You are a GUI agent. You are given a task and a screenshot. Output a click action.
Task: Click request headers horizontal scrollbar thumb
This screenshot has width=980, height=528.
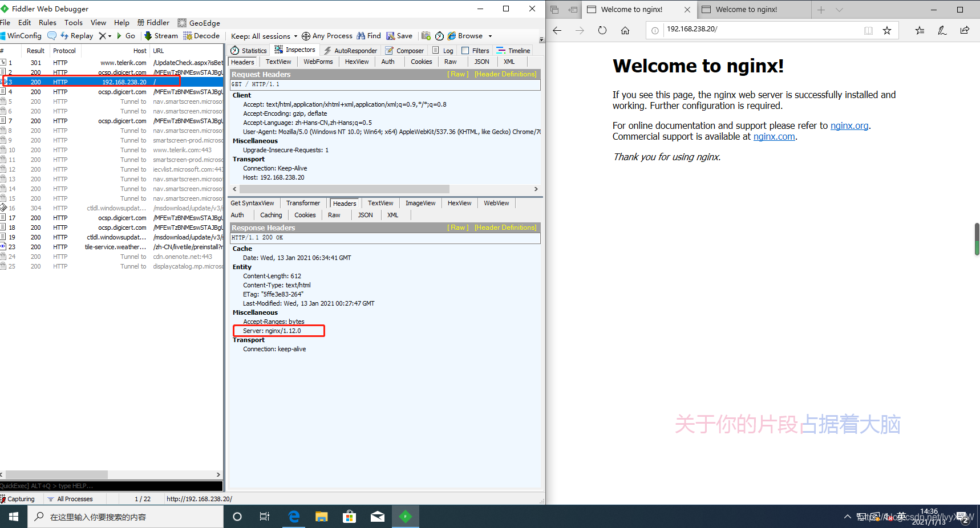[344, 189]
